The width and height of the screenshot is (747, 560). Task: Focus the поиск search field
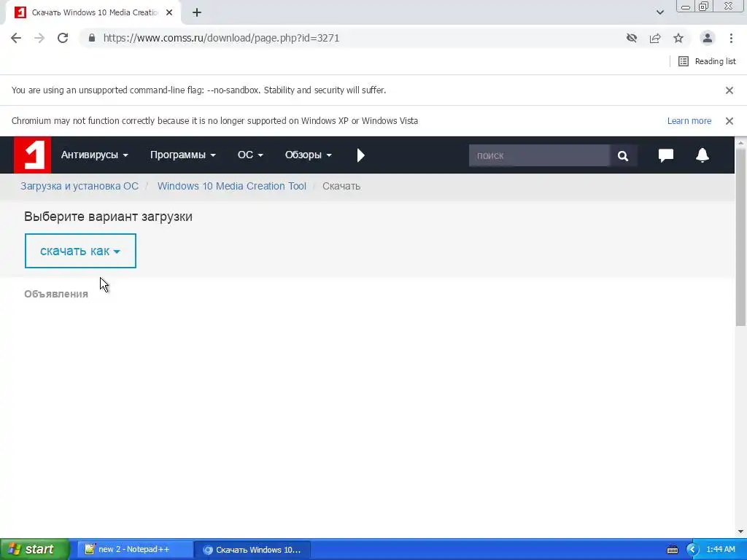click(x=539, y=155)
